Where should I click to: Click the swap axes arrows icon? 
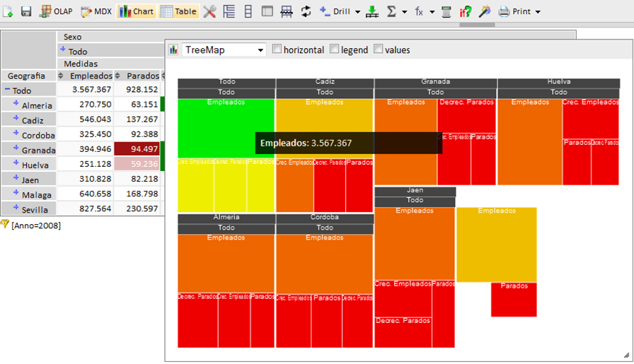pyautogui.click(x=306, y=11)
